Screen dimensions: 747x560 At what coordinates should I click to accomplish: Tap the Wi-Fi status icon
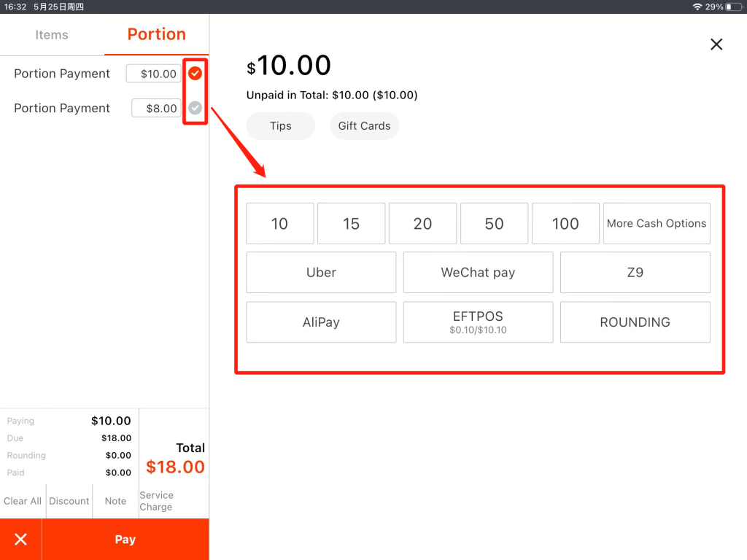point(697,7)
